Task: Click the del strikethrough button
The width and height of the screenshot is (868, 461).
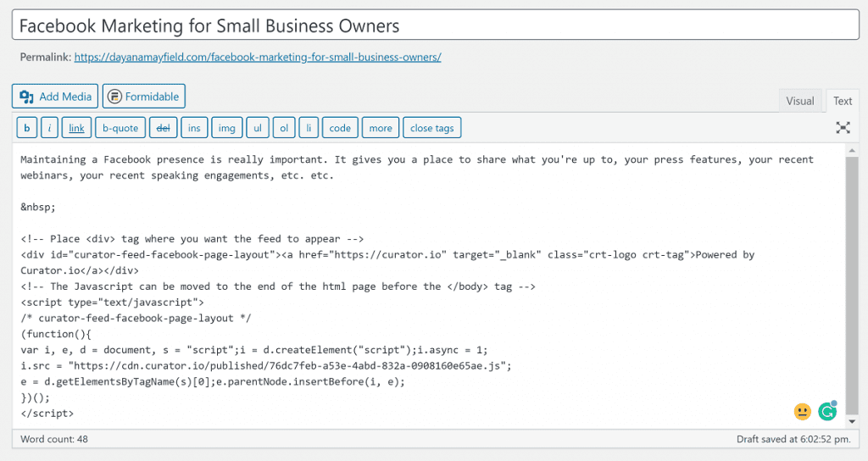Action: [164, 128]
